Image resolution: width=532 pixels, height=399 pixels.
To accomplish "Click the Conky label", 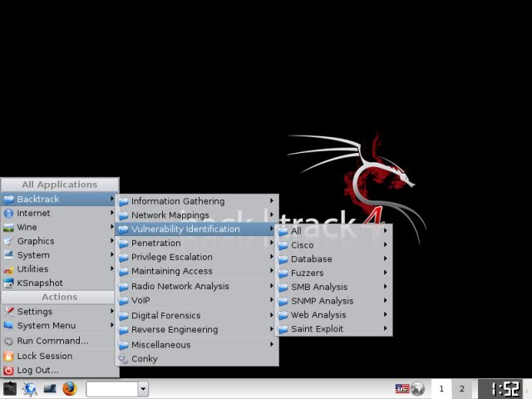I will pos(145,359).
